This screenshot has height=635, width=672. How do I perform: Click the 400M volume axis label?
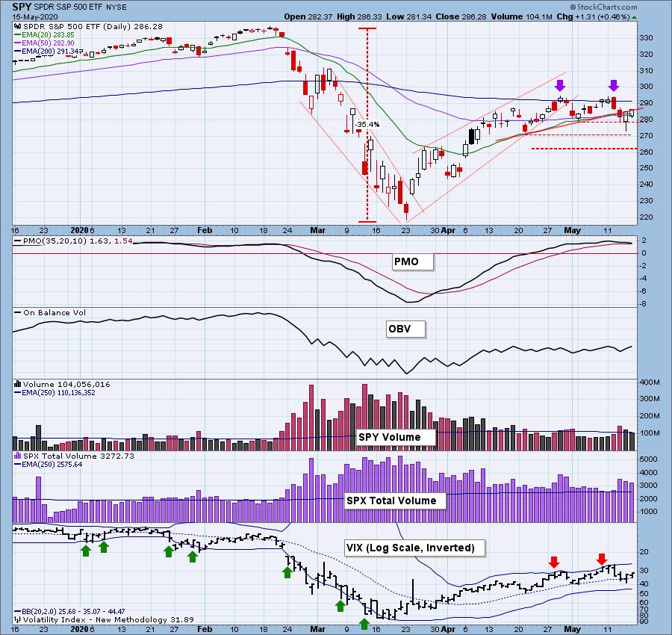[x=650, y=382]
